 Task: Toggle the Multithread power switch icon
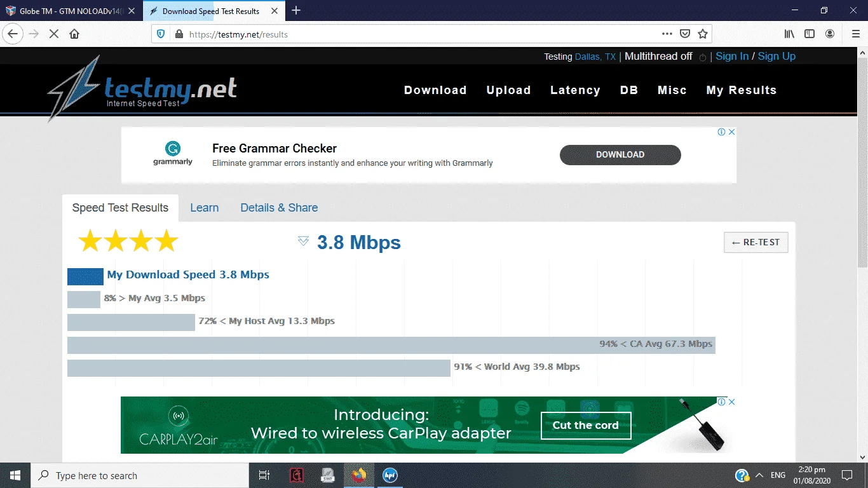point(702,57)
